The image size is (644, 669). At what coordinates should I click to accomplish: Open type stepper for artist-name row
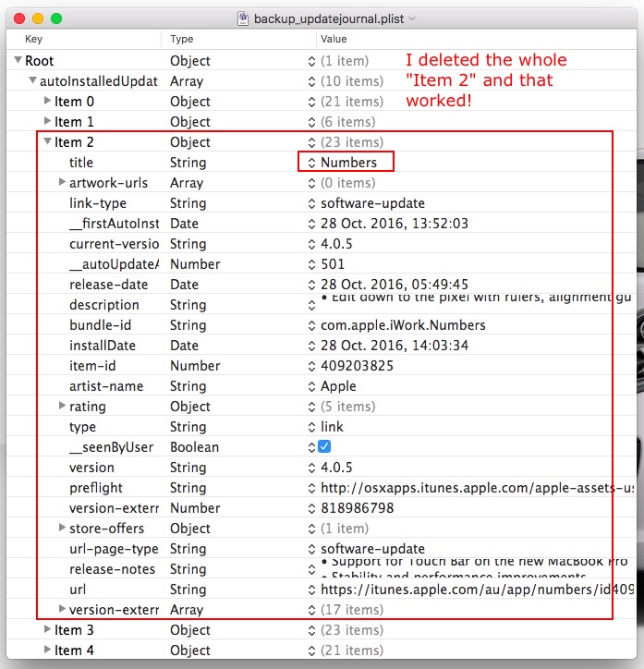[x=311, y=386]
